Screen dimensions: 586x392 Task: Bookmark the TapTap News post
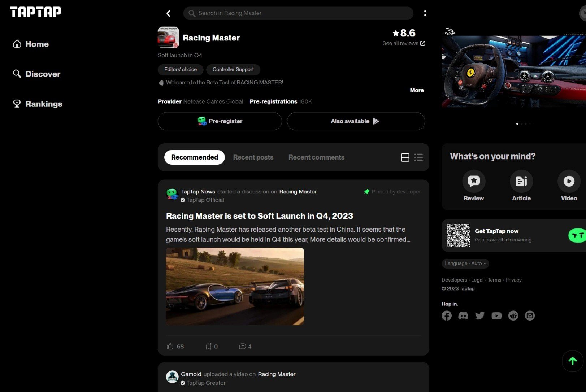[x=212, y=347]
